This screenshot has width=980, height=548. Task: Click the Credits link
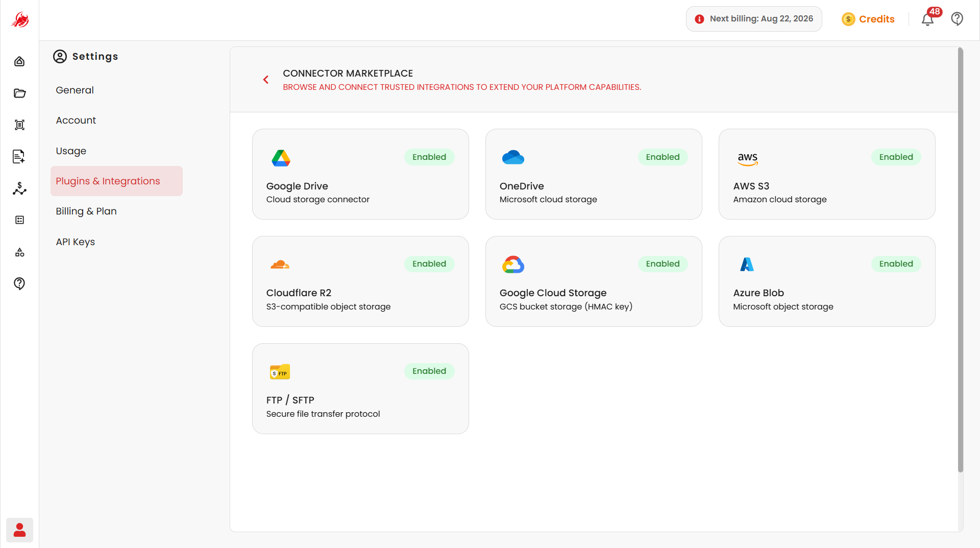coord(876,19)
